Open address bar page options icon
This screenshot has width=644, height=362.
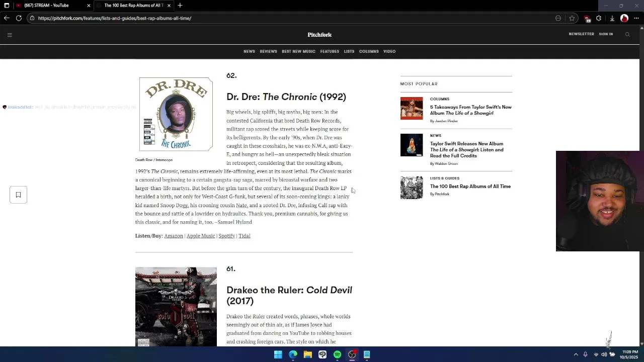pyautogui.click(x=558, y=18)
